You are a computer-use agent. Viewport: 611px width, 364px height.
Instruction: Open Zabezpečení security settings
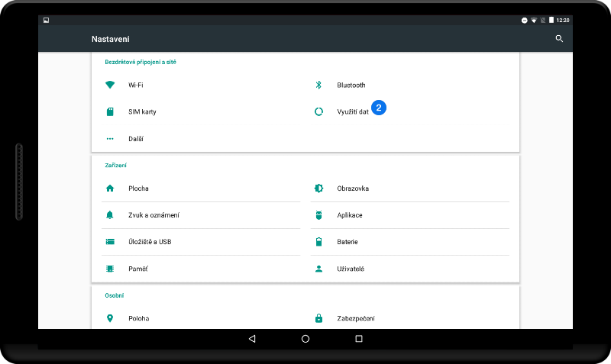pyautogui.click(x=410, y=318)
